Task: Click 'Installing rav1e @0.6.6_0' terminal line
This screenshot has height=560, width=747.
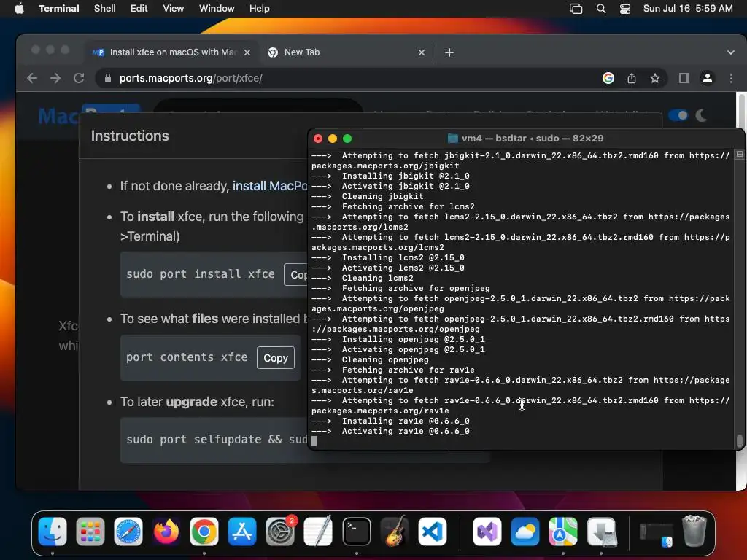Action: point(391,421)
